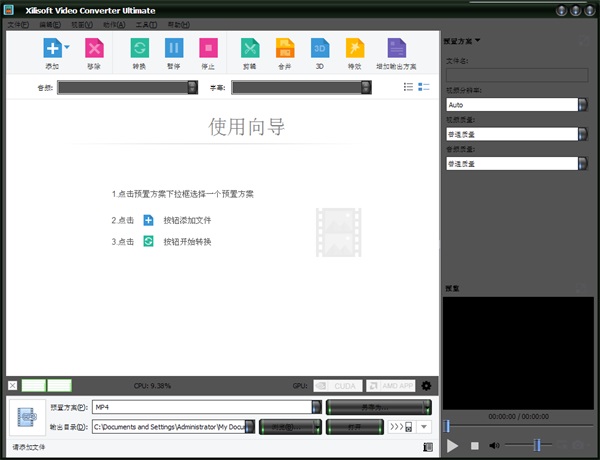Switch to the detailed list view icon
This screenshot has width=600, height=460.
(x=424, y=87)
